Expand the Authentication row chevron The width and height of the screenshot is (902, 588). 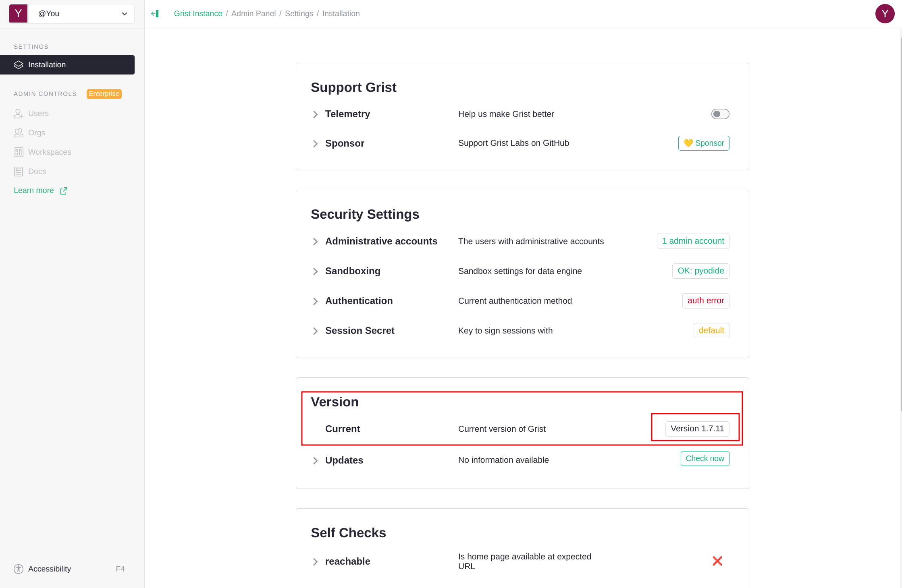(315, 301)
